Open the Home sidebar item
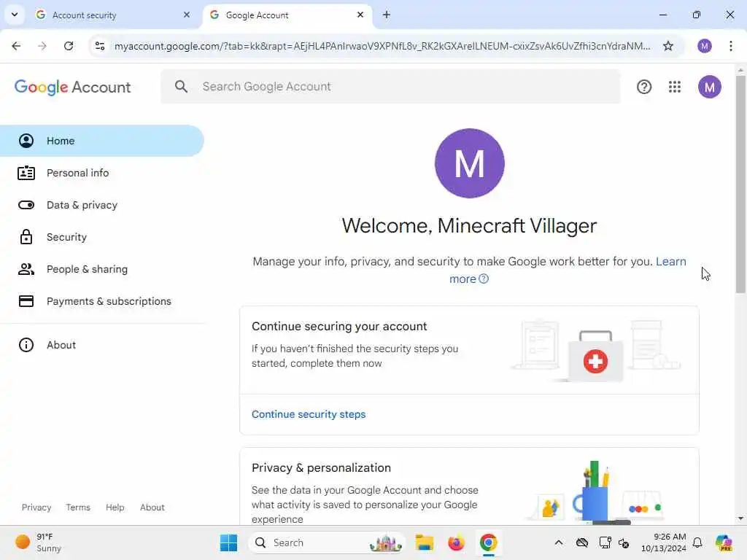The height and width of the screenshot is (560, 747). 102,141
